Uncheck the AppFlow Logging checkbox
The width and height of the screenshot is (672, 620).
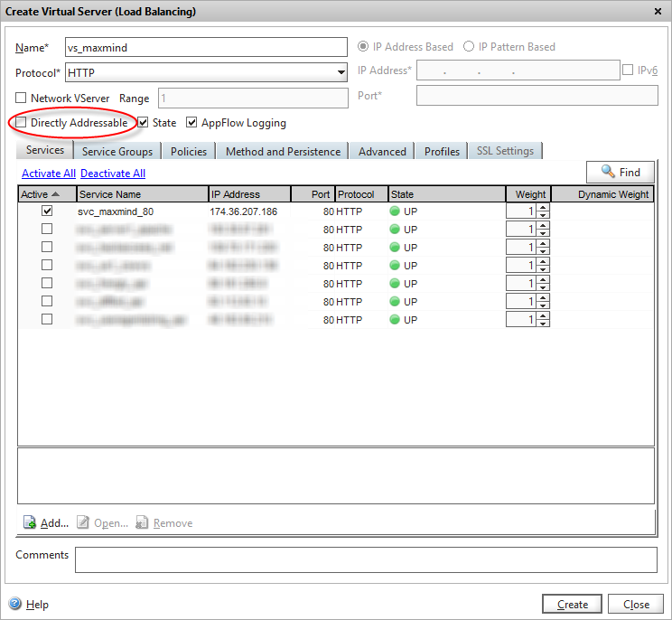191,123
